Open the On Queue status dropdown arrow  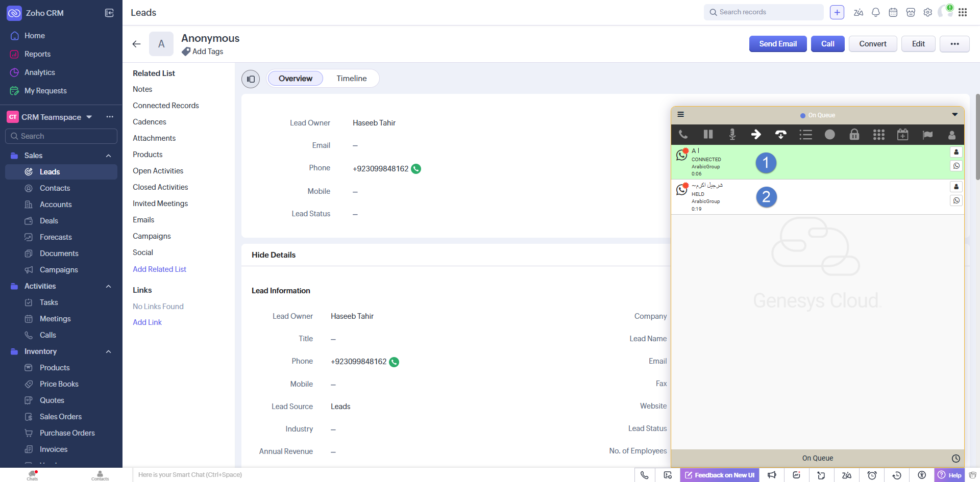[x=954, y=115]
